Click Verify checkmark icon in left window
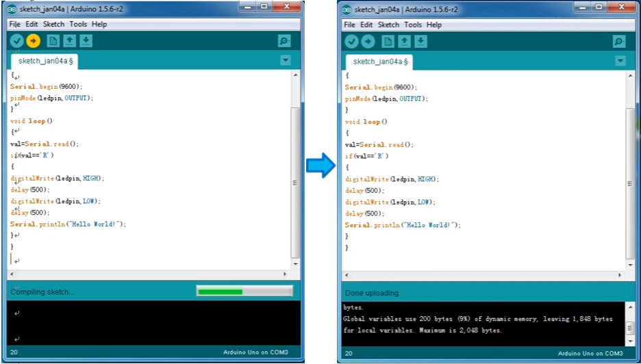This screenshot has width=641, height=364. (x=16, y=41)
